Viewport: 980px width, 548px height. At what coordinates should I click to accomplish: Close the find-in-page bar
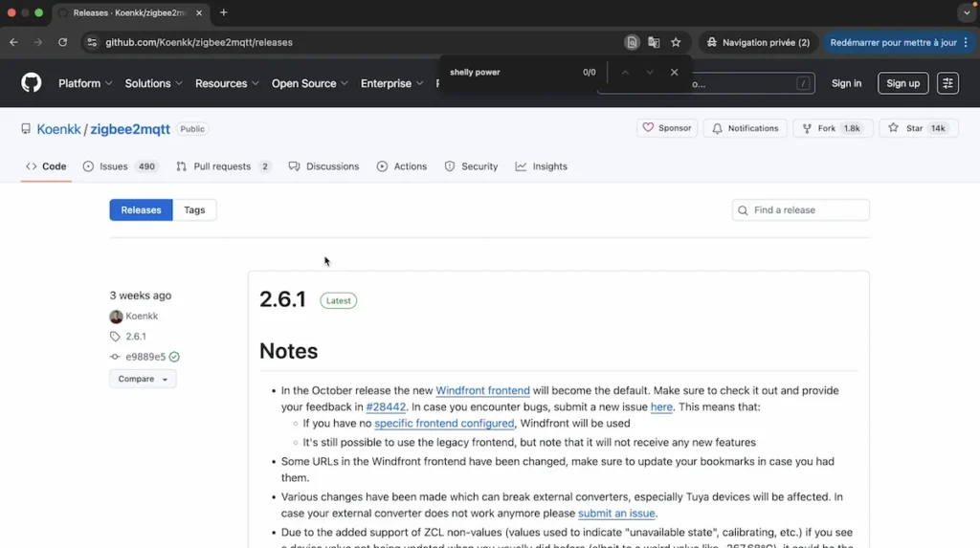pyautogui.click(x=674, y=73)
